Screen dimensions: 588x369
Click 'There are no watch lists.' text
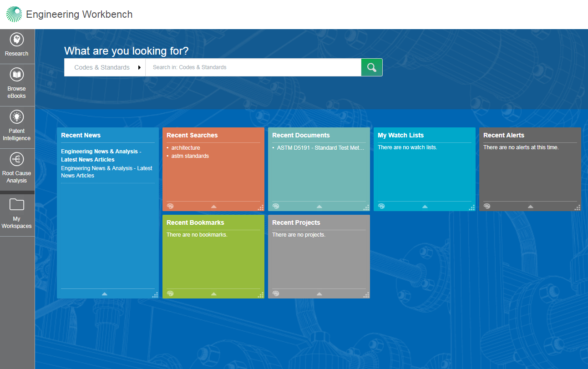coord(407,147)
